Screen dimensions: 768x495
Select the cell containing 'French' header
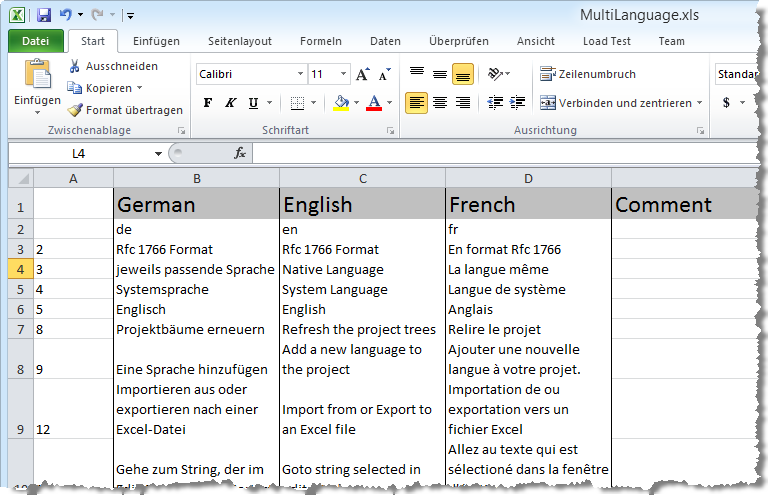[x=528, y=204]
